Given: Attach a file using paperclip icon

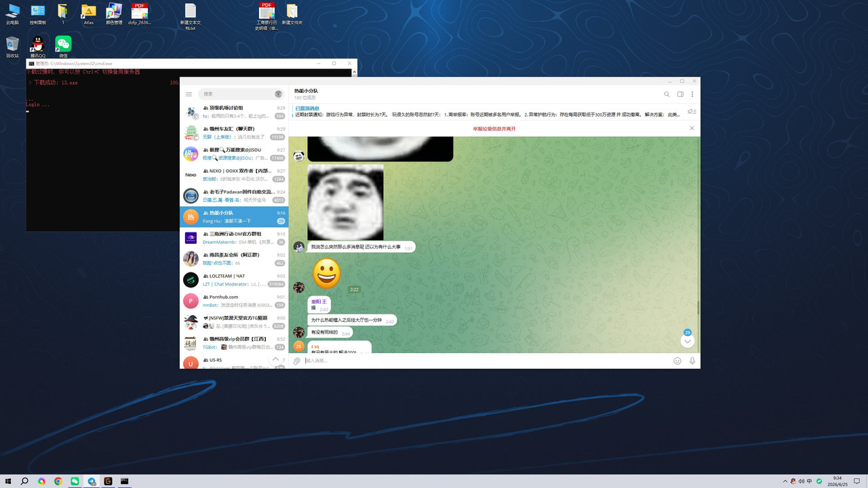Looking at the screenshot, I should 297,361.
